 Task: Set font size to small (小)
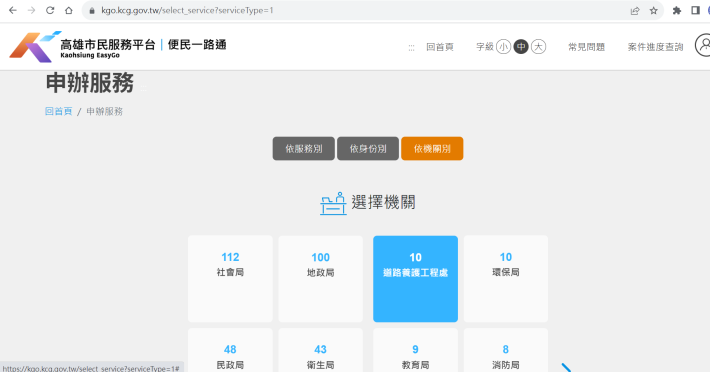pyautogui.click(x=504, y=47)
